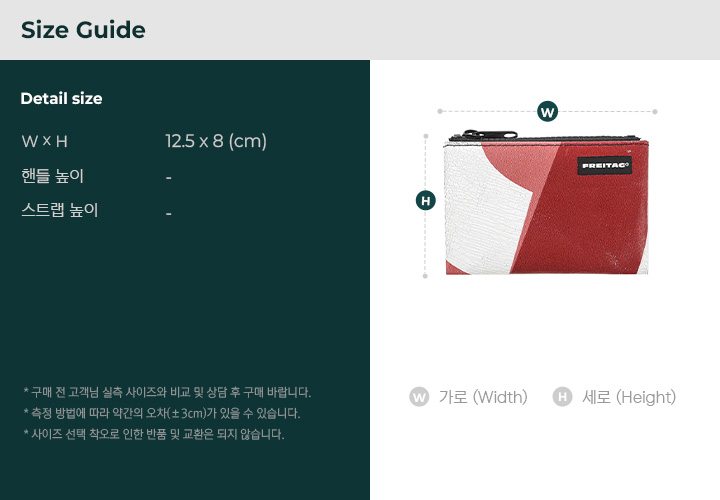The width and height of the screenshot is (720, 500).
Task: Click the black zipper pull on pouch
Action: 489,135
